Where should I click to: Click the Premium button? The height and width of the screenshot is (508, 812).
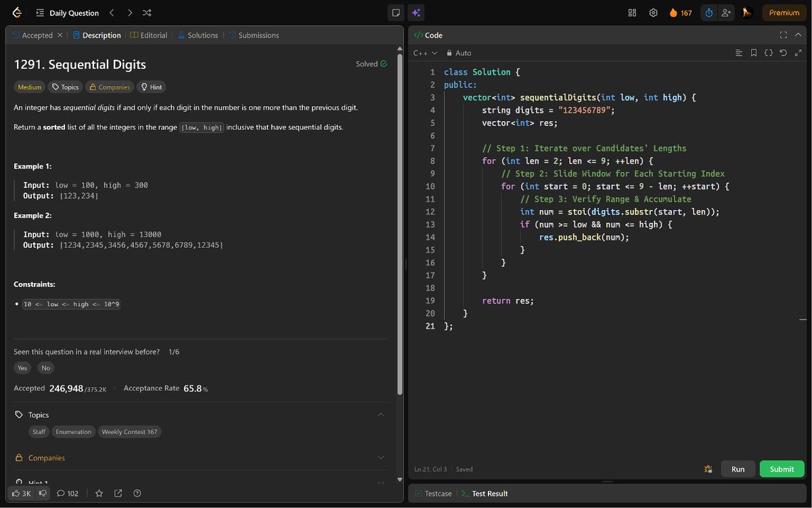784,13
